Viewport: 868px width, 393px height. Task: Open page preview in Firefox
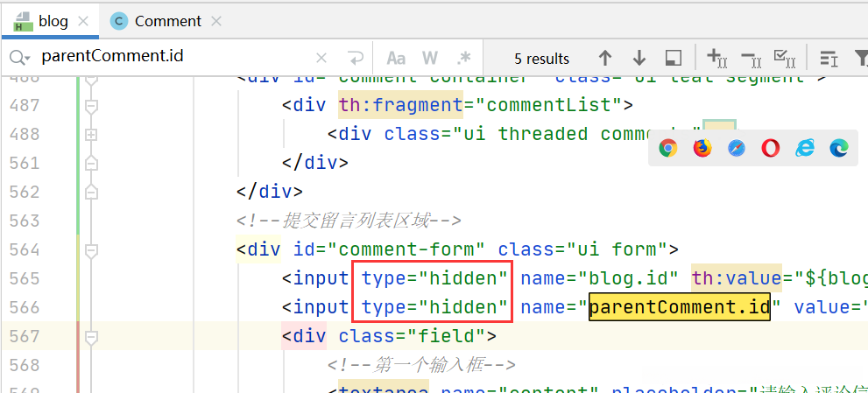point(702,148)
